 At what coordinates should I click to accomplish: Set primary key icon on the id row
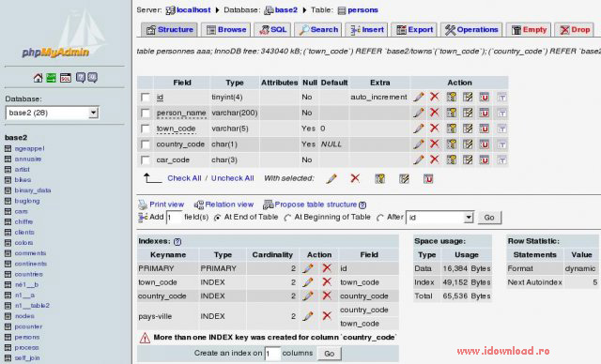point(452,98)
